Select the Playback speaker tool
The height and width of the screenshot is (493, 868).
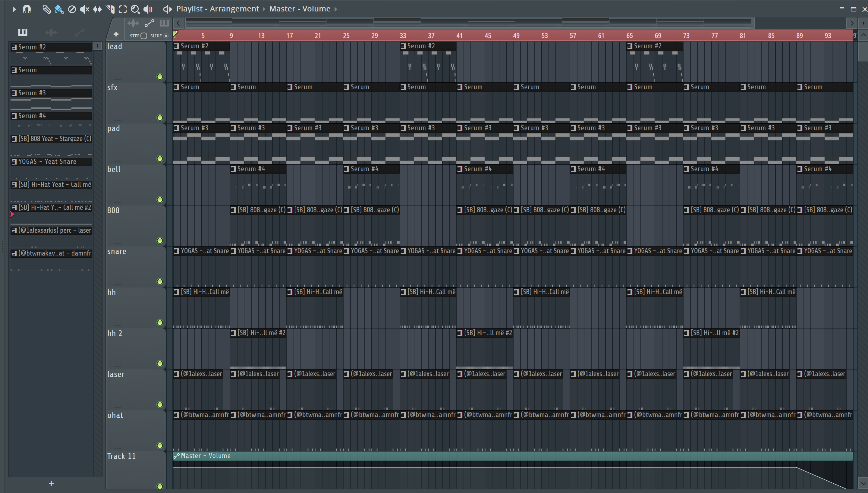tap(148, 9)
